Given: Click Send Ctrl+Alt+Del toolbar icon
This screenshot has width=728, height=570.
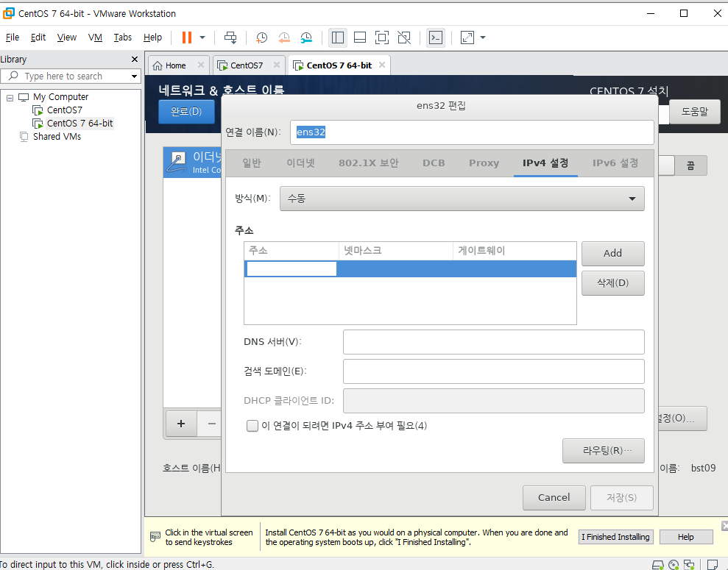Looking at the screenshot, I should click(x=230, y=38).
